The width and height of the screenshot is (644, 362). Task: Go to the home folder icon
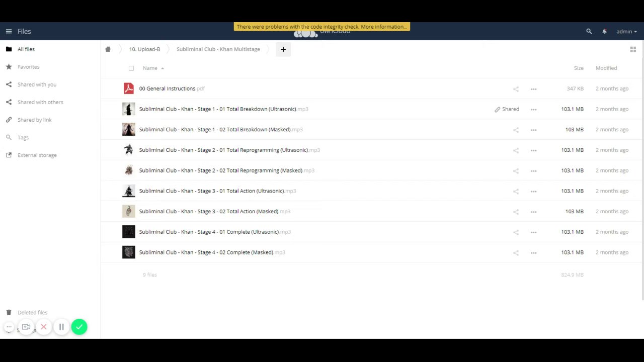coord(108,49)
